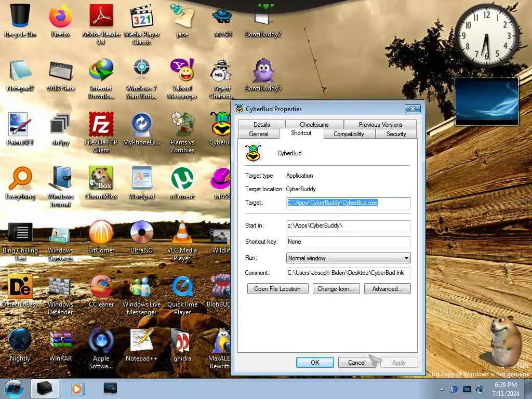This screenshot has width=532, height=399.
Task: Click the taskbar media player button
Action: coord(77,389)
